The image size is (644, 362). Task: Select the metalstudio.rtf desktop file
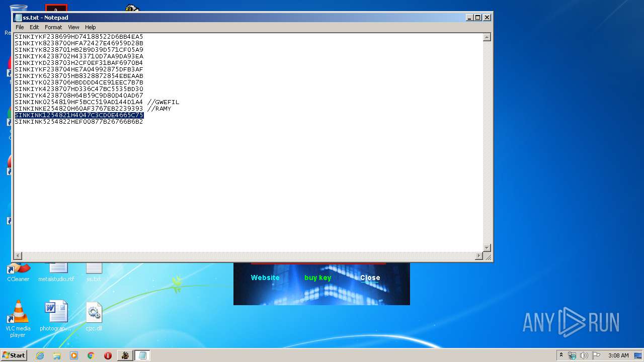click(56, 272)
